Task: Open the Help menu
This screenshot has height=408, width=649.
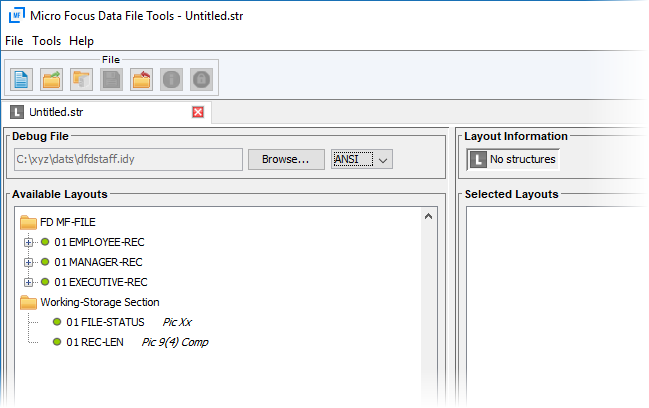Action: [x=81, y=41]
